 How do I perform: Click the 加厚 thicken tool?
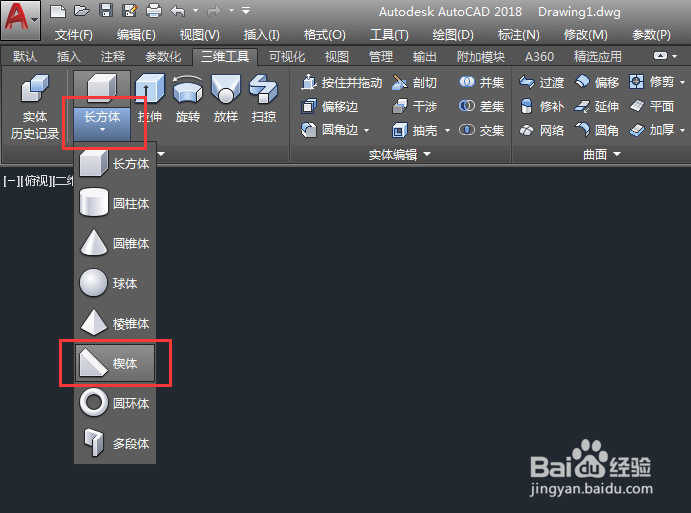click(x=652, y=130)
